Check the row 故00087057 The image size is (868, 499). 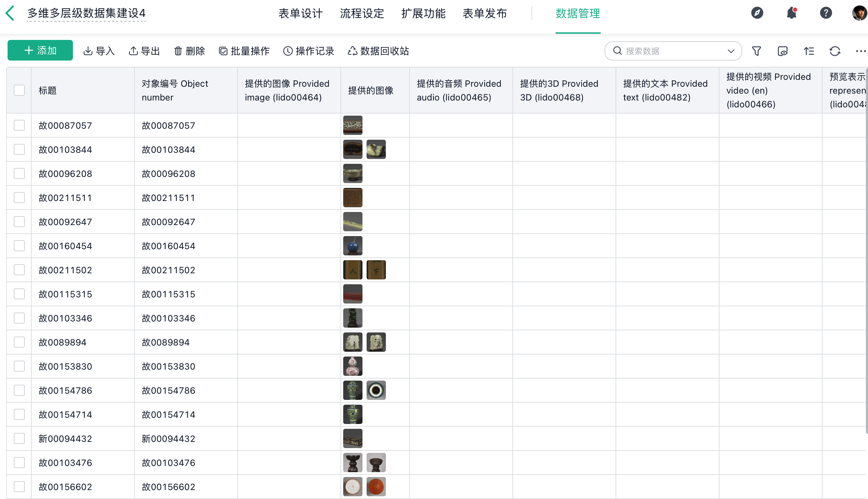click(19, 126)
